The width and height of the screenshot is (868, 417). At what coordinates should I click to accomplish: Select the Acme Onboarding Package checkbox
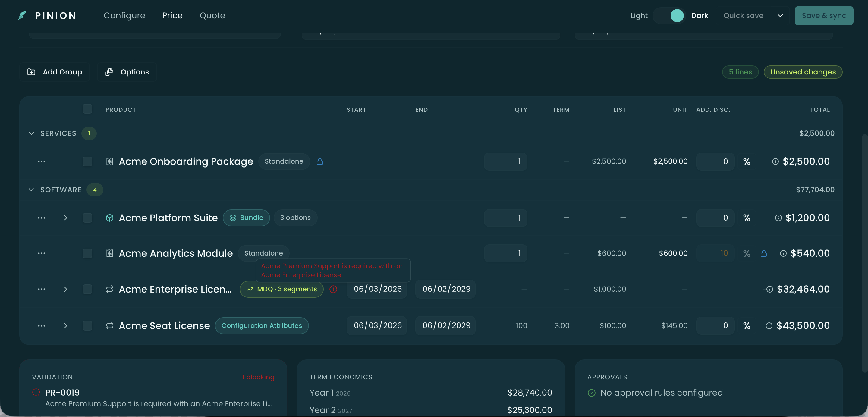[x=87, y=161]
